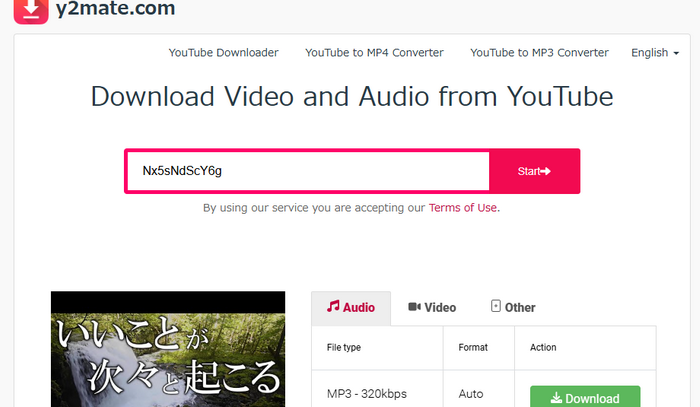The width and height of the screenshot is (700, 407).
Task: Focus the video URL input field
Action: pos(308,171)
